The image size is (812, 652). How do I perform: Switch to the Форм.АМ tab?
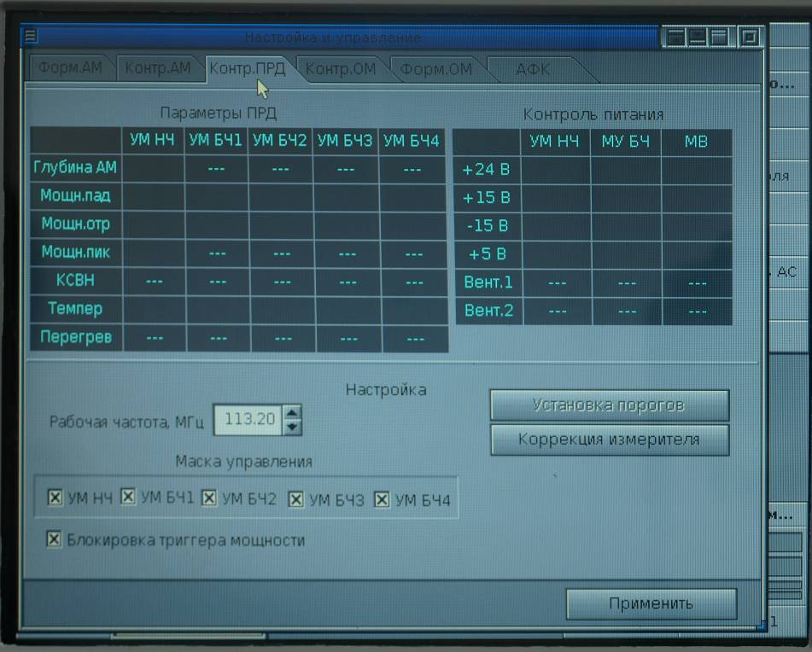[x=70, y=67]
